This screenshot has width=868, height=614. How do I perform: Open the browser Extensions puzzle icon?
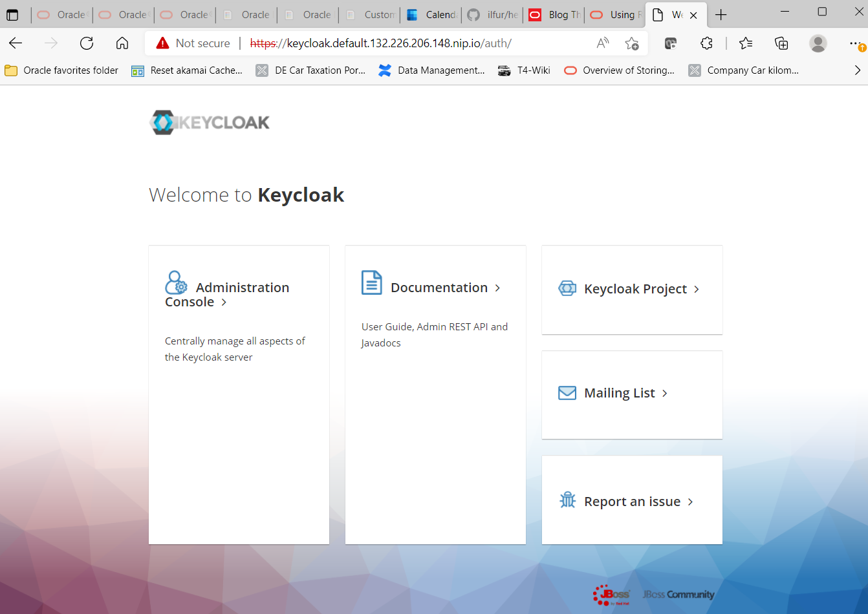(706, 43)
